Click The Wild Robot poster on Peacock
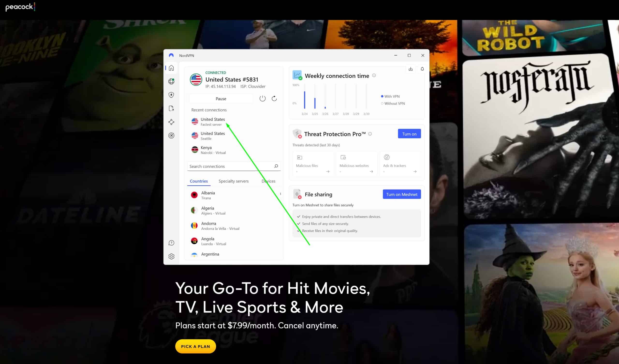 coord(533,37)
